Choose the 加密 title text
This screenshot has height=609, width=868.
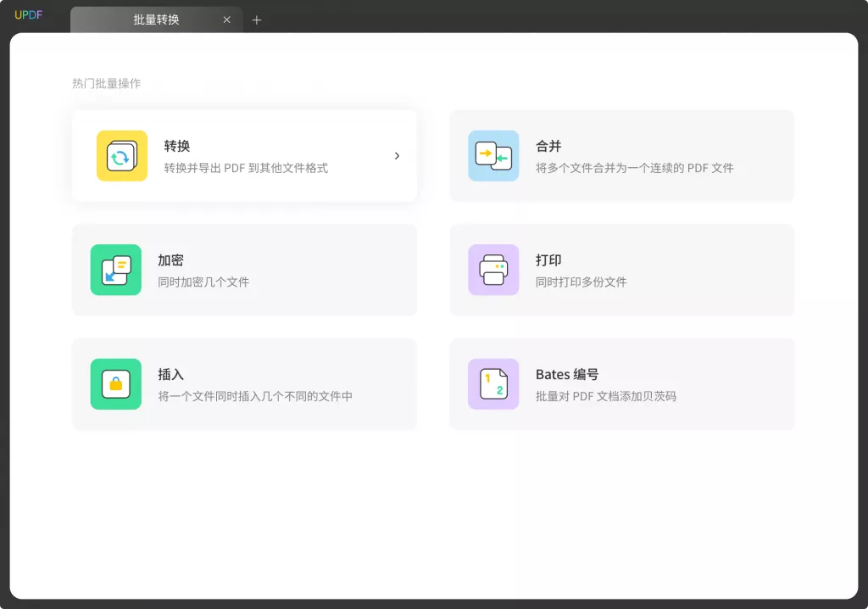pos(170,260)
